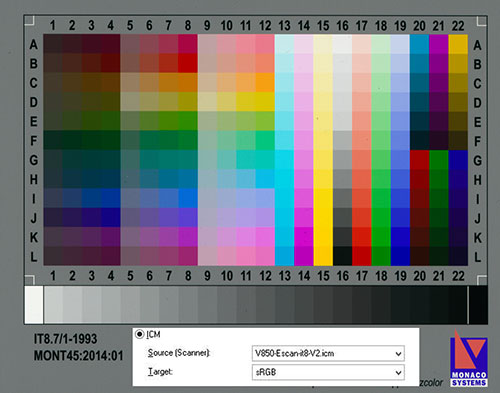Pick the blue patch at G22

458,160
